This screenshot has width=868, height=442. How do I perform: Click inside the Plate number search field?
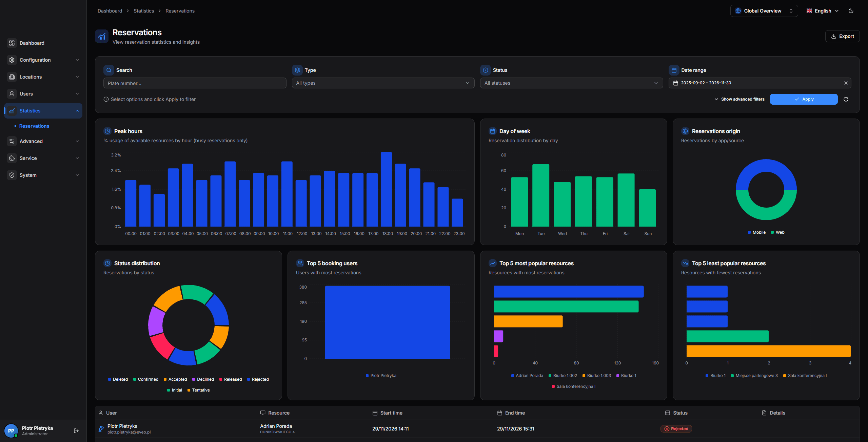click(x=195, y=83)
